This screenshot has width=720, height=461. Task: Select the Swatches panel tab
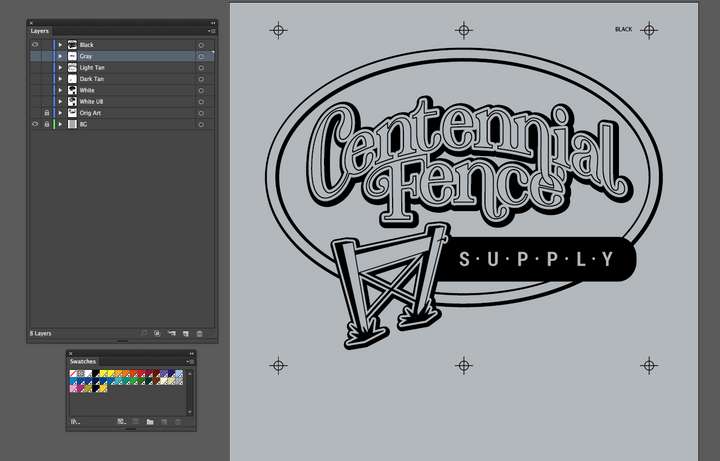83,361
